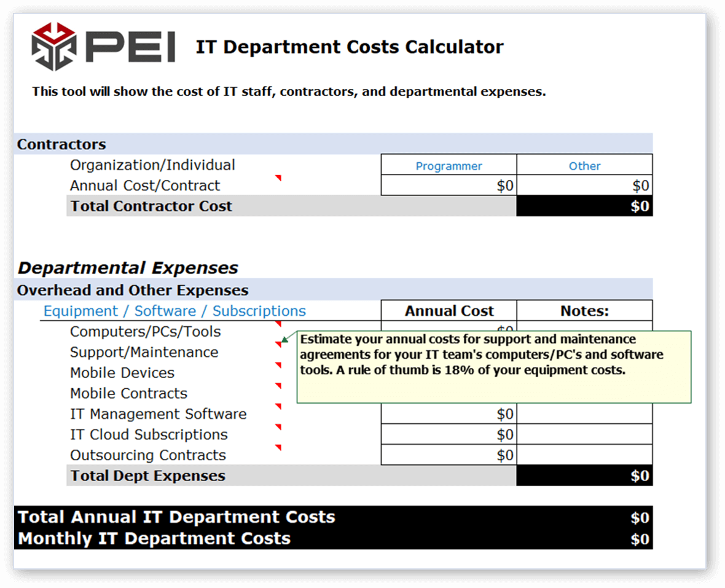
Task: Select the Other contractor name cell
Action: (584, 165)
